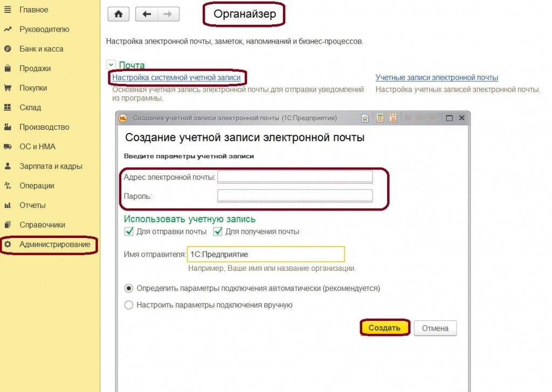
Task: Navigate forward with the right arrow
Action: coord(168,15)
